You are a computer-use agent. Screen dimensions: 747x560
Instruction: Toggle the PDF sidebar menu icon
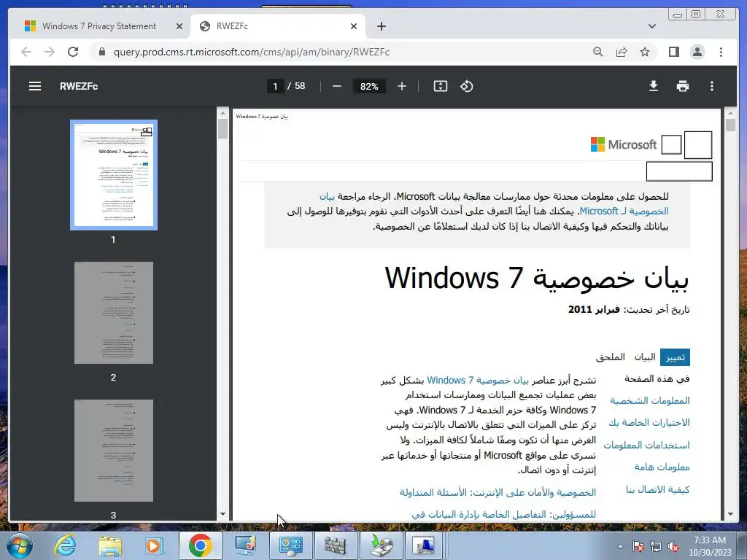[35, 86]
